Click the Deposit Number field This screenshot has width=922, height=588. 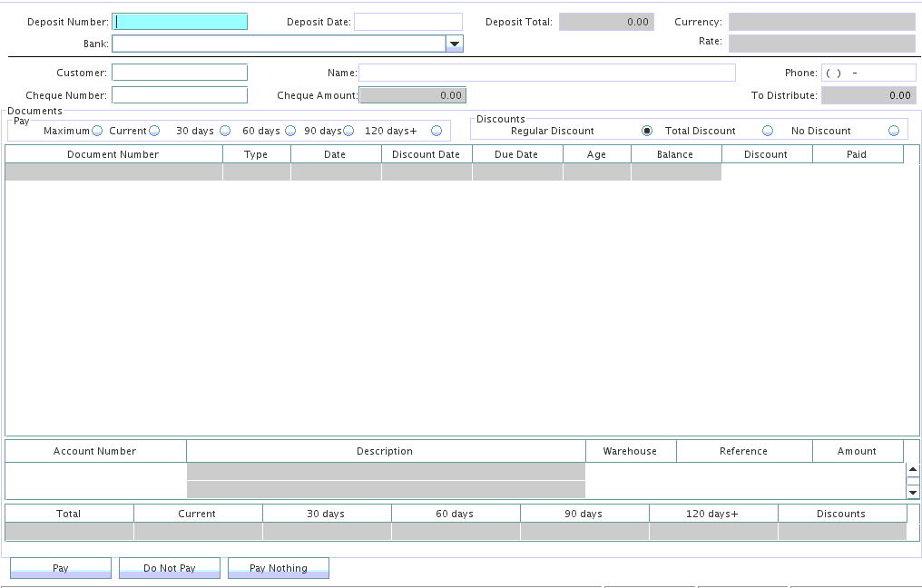[180, 22]
